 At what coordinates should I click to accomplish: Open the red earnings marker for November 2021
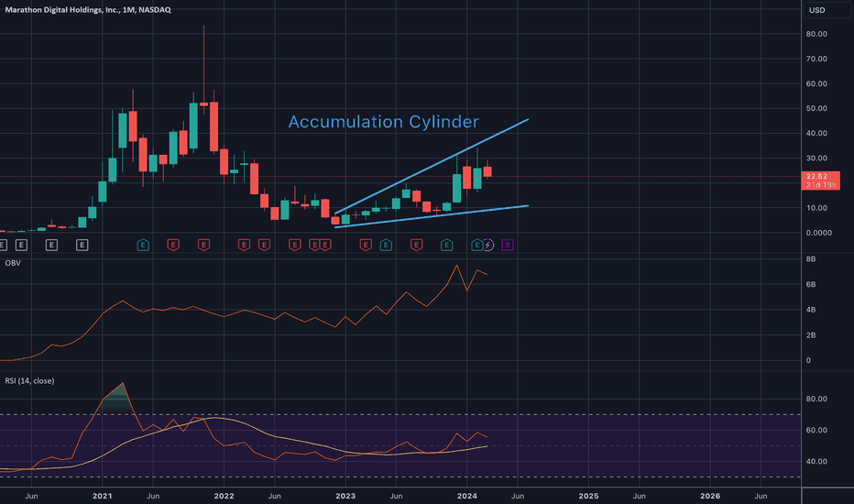[x=203, y=246]
